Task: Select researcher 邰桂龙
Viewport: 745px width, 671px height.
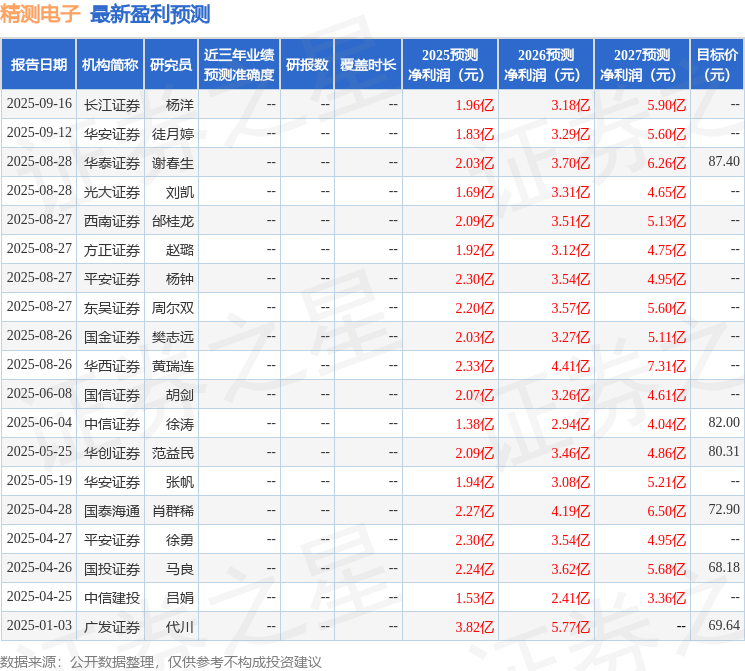Action: (173, 221)
